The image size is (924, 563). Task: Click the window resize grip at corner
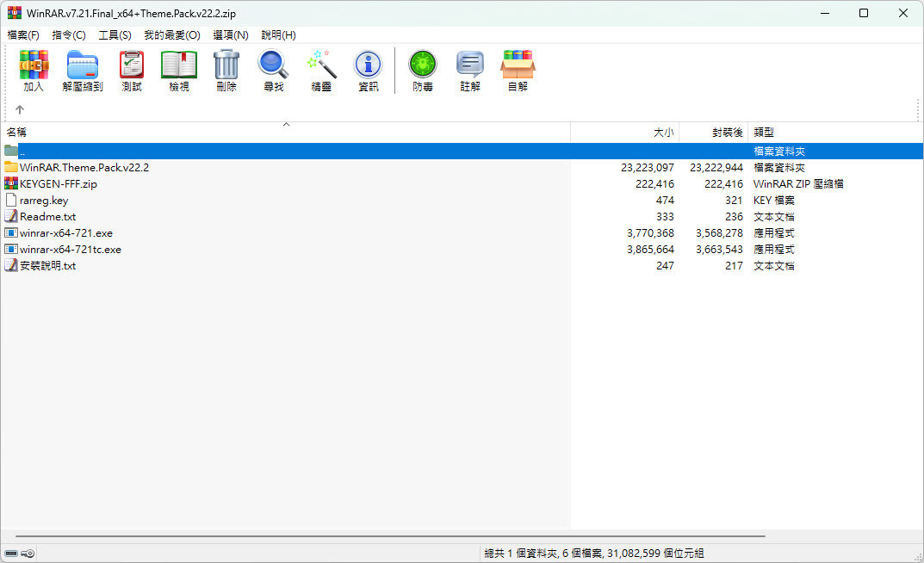[x=918, y=557]
